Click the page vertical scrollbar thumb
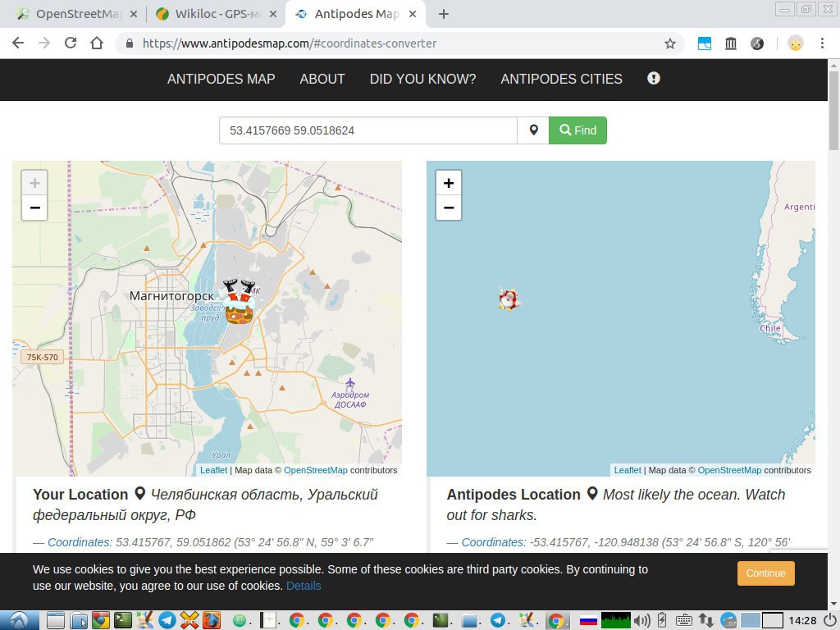The height and width of the screenshot is (630, 840). (833, 110)
